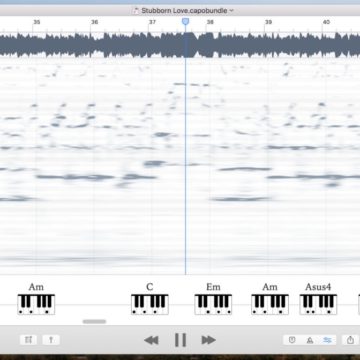
Task: Select the Asus4 chord label
Action: coord(318,287)
